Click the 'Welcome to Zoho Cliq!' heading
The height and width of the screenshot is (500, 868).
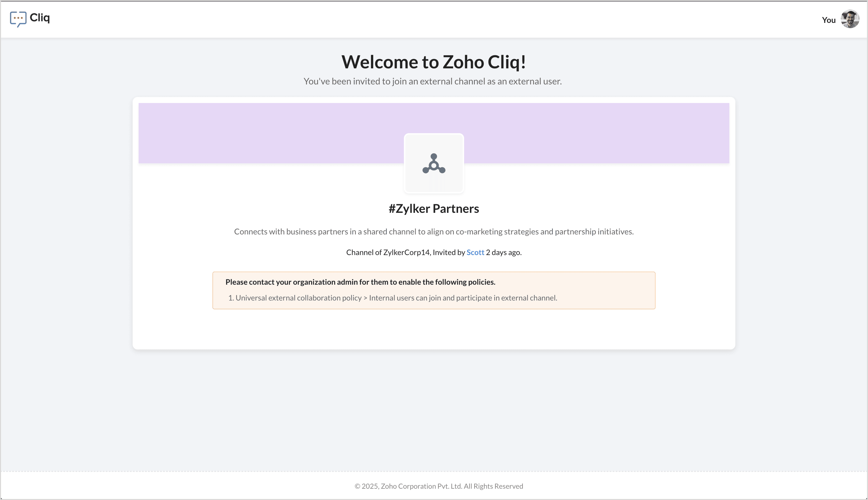tap(433, 62)
